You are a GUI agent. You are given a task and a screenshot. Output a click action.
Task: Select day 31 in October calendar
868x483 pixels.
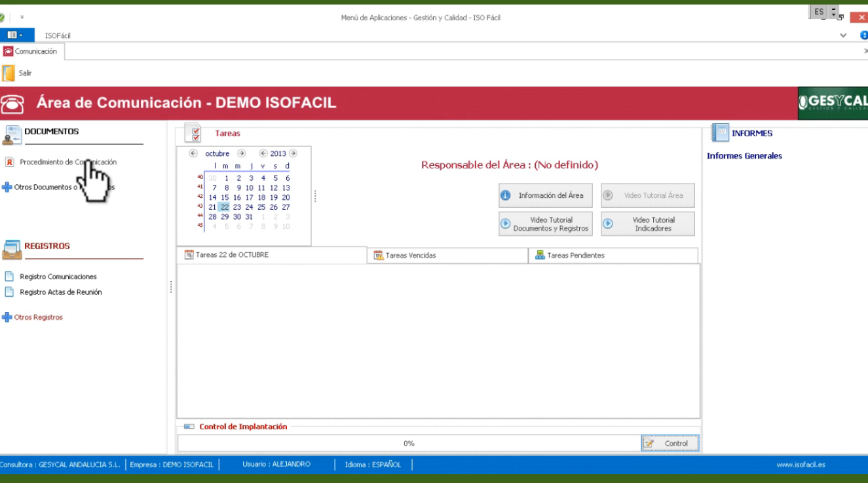[249, 217]
